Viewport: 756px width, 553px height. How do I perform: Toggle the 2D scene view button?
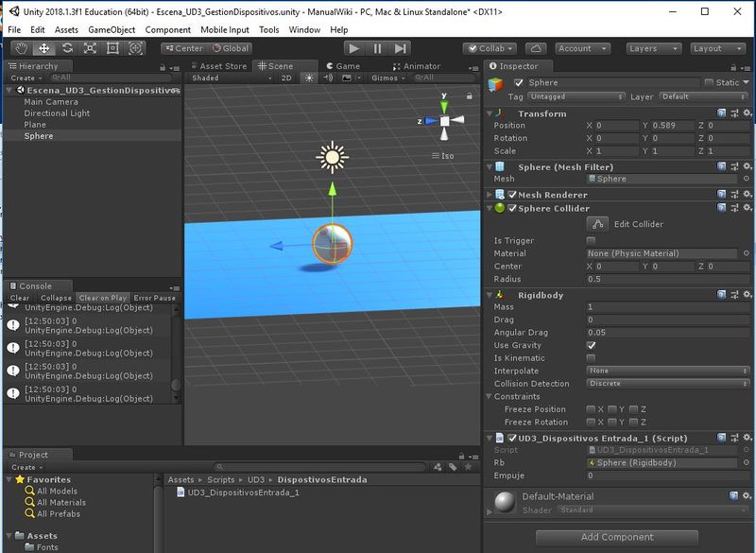[286, 78]
